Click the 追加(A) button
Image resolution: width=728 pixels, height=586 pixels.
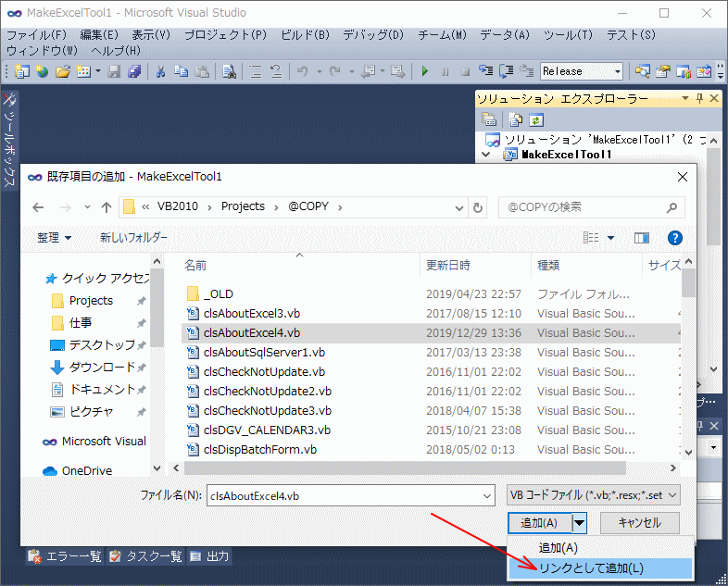coord(540,523)
